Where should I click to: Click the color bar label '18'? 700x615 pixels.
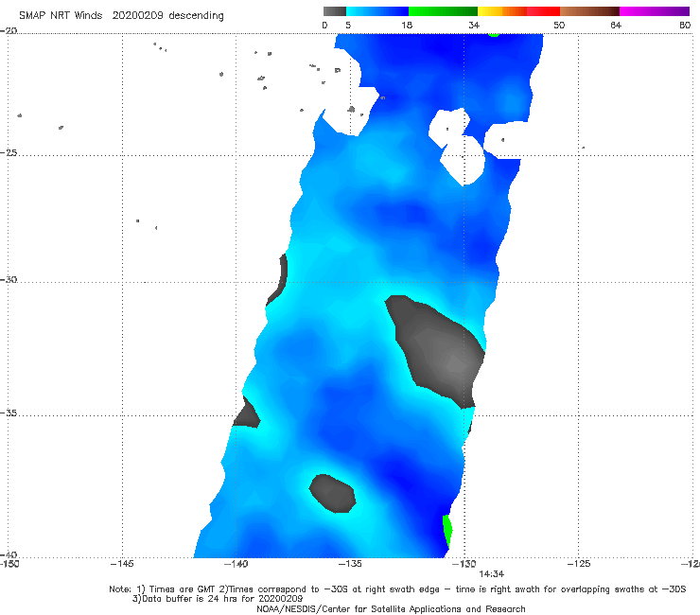point(407,26)
